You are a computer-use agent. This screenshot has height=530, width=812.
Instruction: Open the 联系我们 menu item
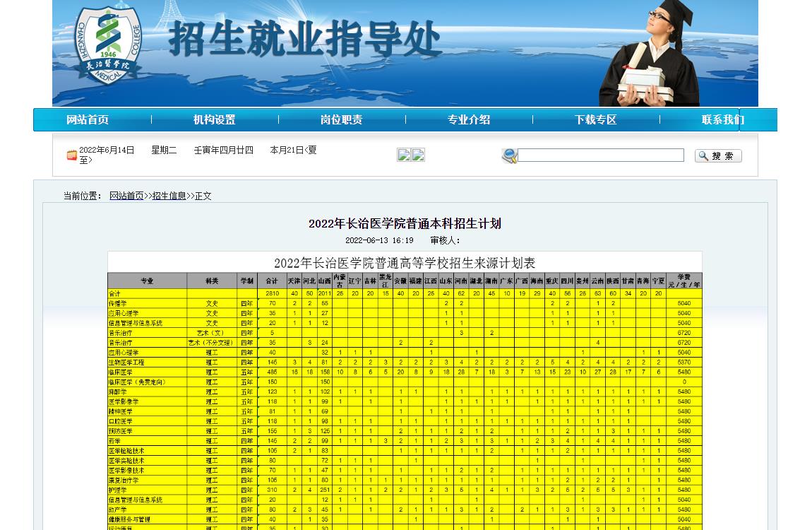(x=722, y=120)
